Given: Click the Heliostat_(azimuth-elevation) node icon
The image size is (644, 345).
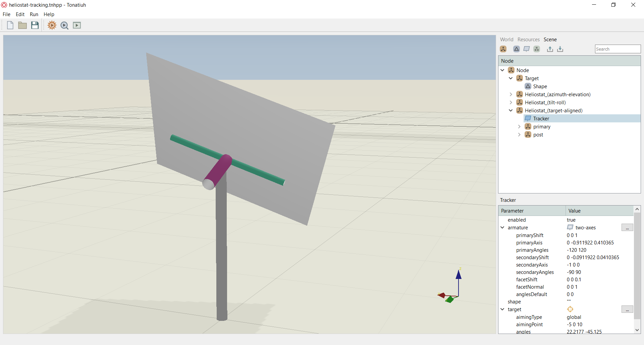Looking at the screenshot, I should point(520,94).
